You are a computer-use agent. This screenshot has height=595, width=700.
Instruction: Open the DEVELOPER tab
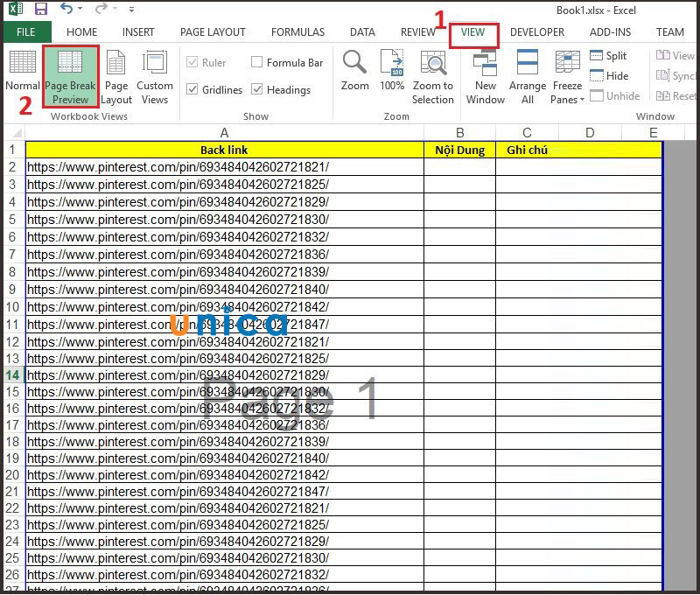coord(537,32)
